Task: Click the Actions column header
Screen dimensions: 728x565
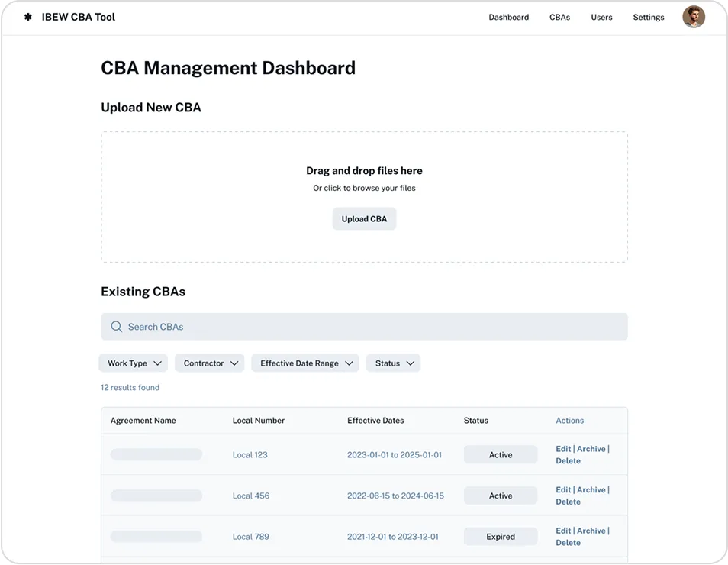Action: (x=570, y=421)
